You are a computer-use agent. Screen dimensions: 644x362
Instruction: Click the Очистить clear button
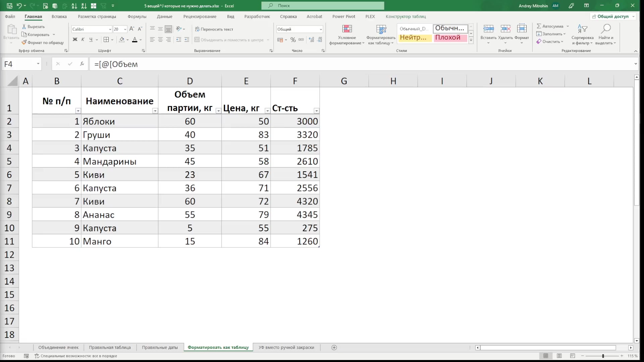(549, 42)
